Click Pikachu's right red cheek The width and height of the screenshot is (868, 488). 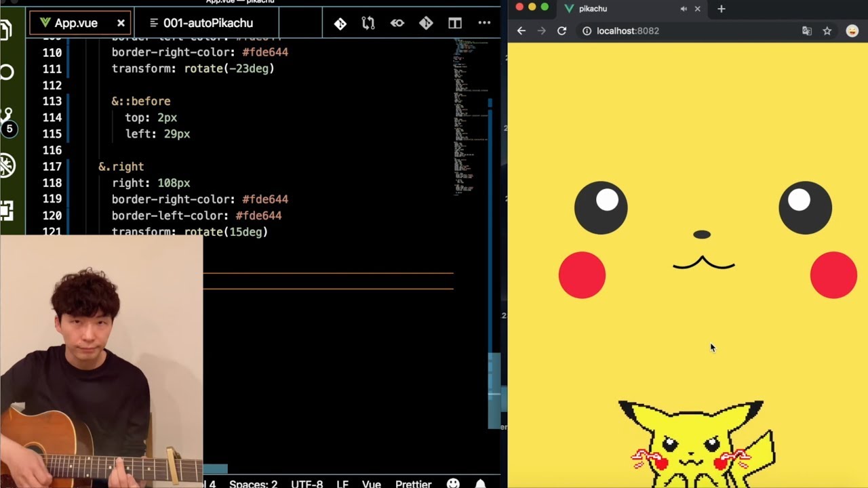click(x=833, y=274)
